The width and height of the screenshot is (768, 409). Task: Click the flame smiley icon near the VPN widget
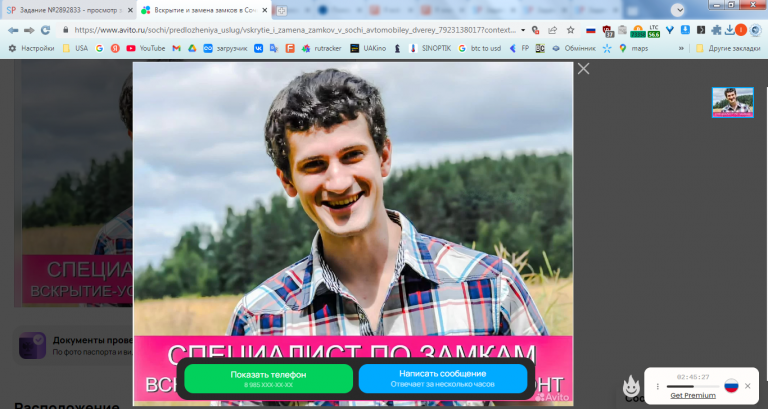(x=631, y=386)
